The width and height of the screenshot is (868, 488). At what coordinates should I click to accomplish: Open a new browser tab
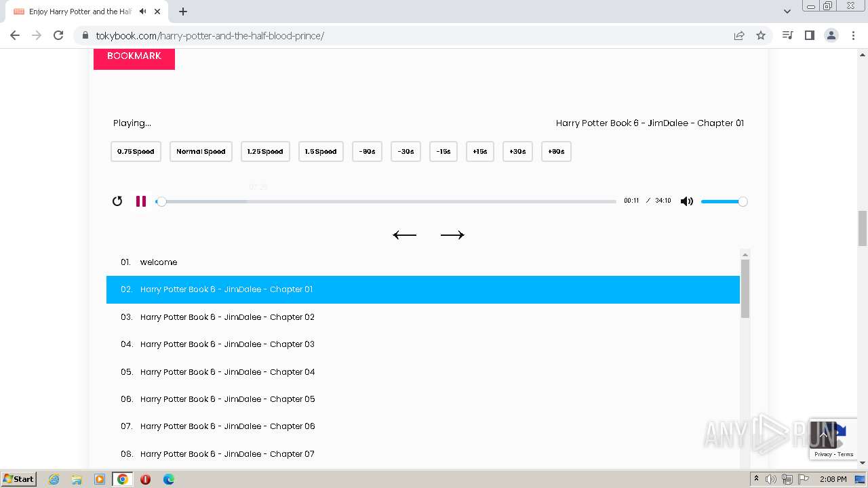click(x=183, y=12)
